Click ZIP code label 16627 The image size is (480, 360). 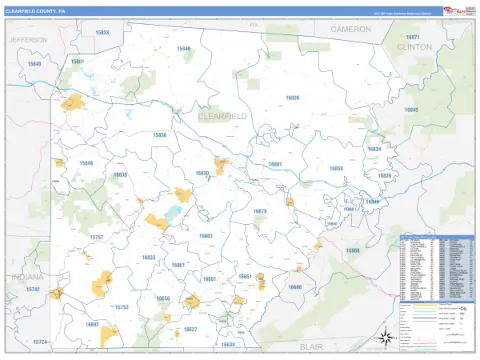pos(190,329)
